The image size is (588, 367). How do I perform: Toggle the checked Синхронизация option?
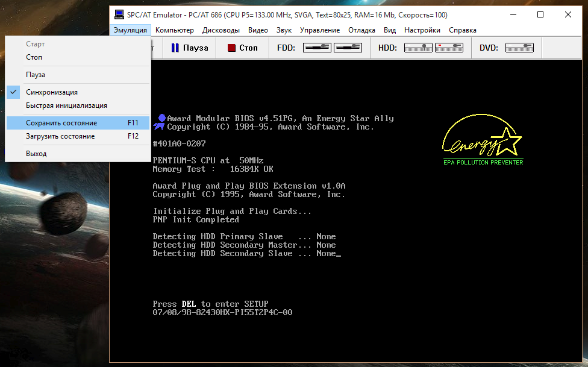pyautogui.click(x=78, y=92)
